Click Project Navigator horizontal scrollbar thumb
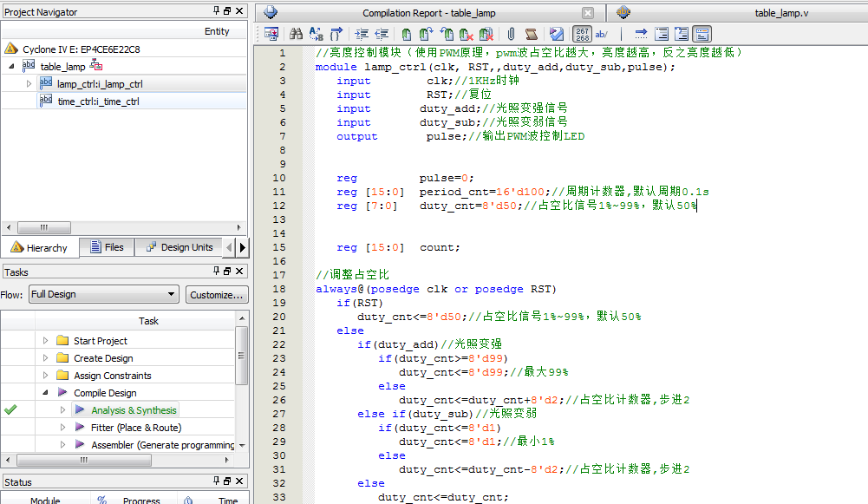This screenshot has height=504, width=868. pos(43,227)
